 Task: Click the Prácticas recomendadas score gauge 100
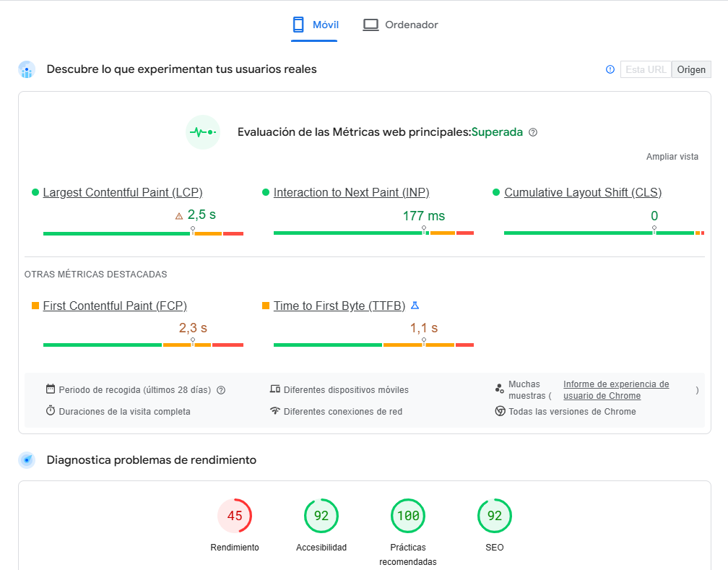[x=408, y=516]
